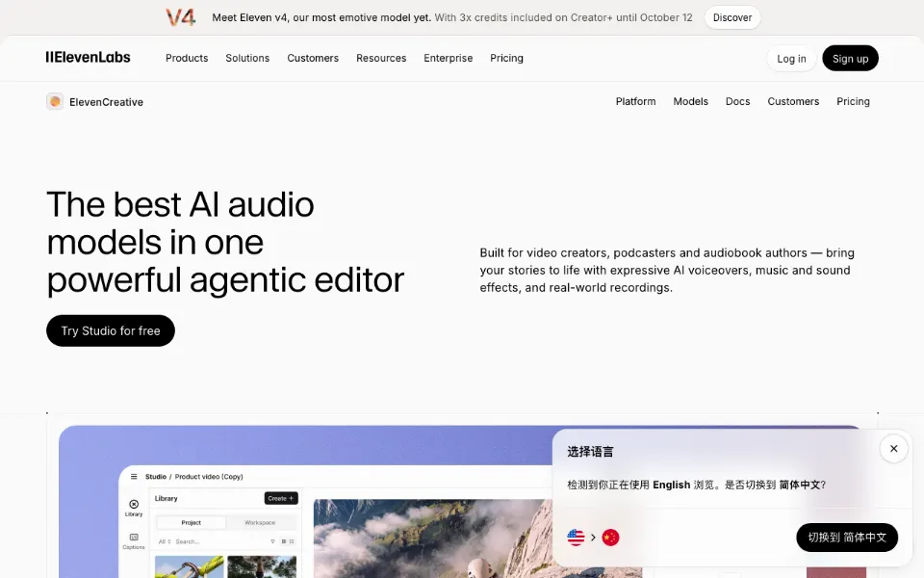The width and height of the screenshot is (924, 578).
Task: Switch Library to grid view icon
Action: click(283, 541)
